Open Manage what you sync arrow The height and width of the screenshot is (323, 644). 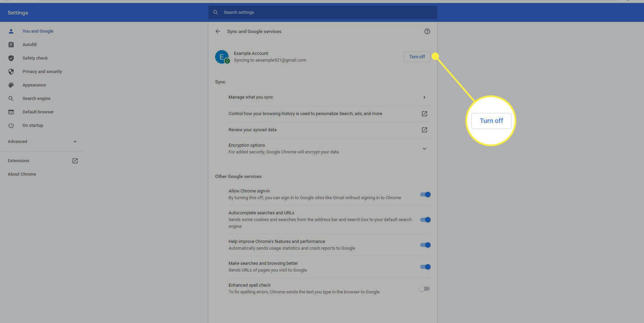tap(425, 97)
